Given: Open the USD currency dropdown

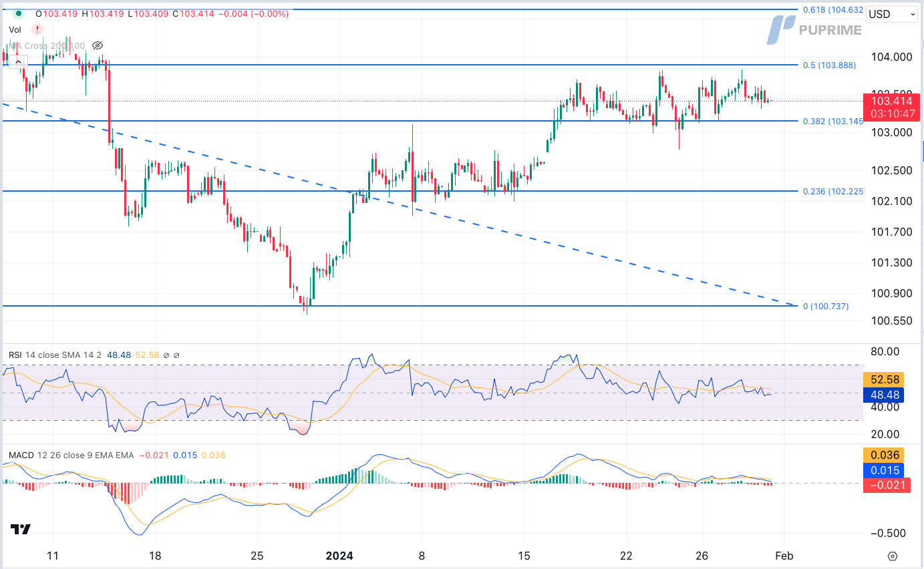Looking at the screenshot, I should coord(892,14).
